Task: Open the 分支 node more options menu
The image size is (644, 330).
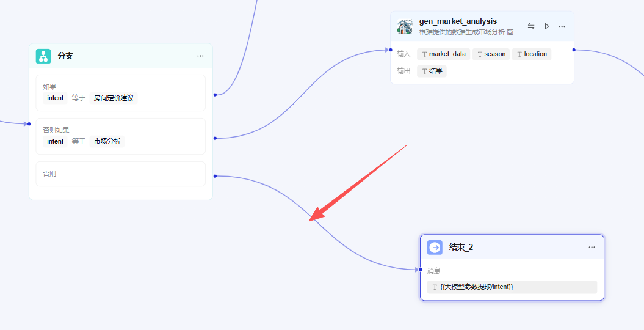Action: pos(200,56)
